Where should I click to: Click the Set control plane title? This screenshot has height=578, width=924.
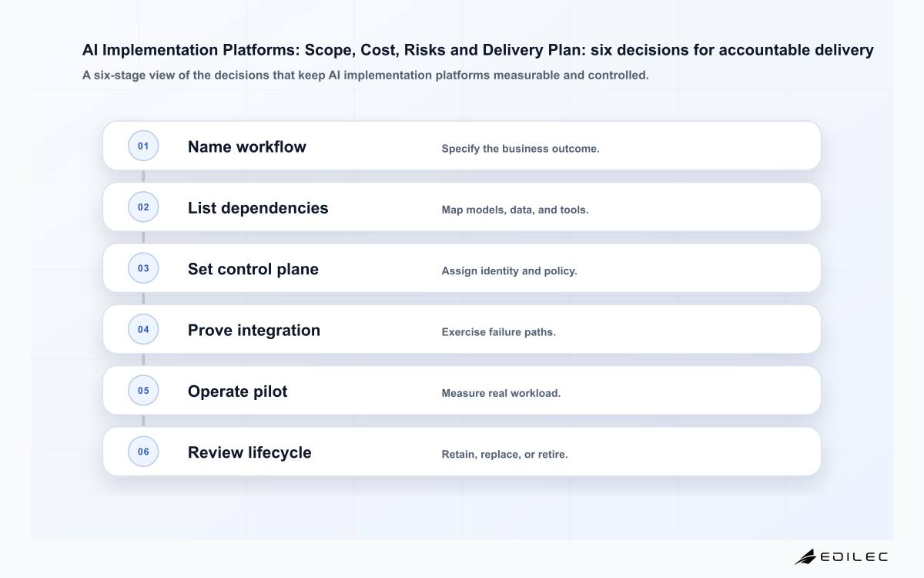click(253, 269)
